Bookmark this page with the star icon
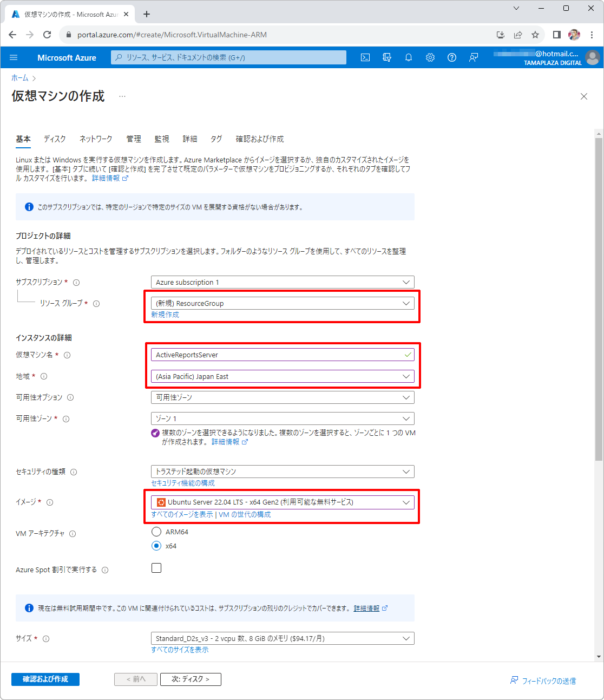 [535, 35]
